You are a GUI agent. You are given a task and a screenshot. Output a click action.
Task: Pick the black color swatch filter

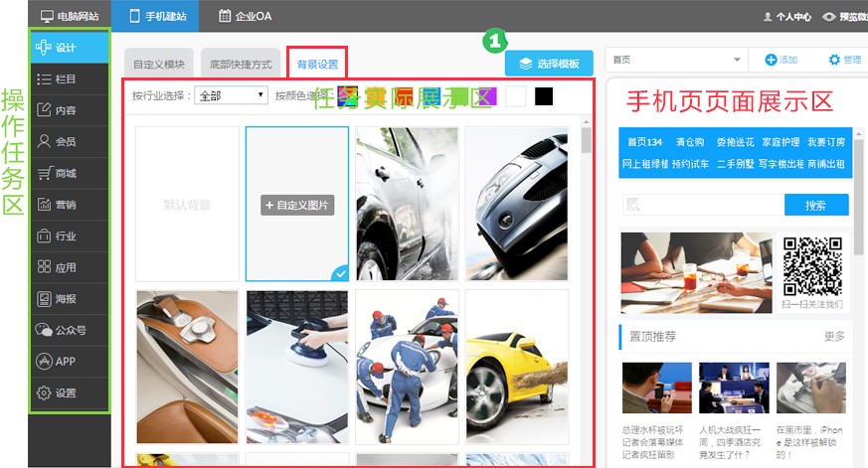[544, 96]
